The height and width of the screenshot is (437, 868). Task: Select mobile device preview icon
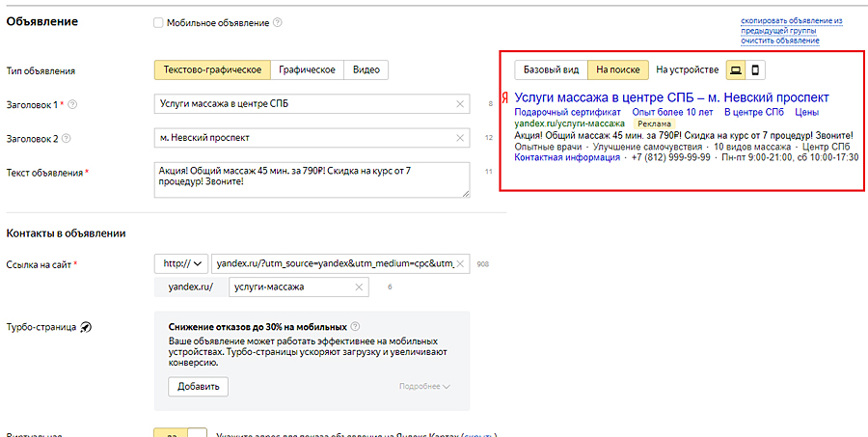click(x=756, y=69)
